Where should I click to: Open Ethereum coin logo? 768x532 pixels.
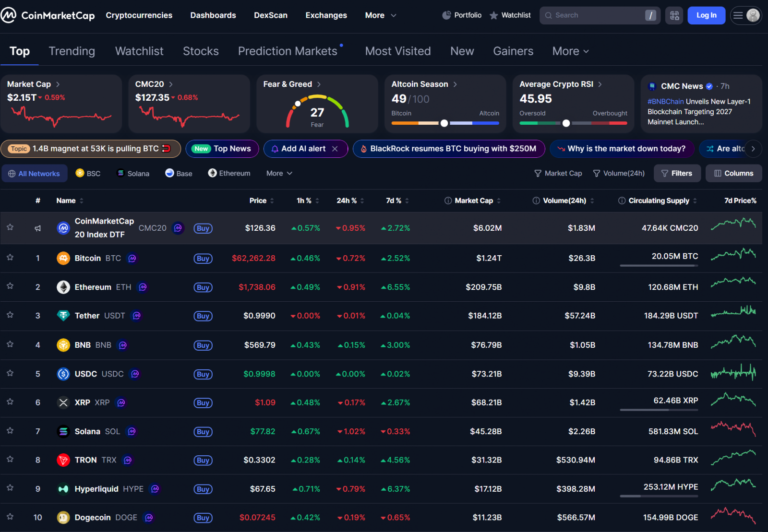click(63, 287)
